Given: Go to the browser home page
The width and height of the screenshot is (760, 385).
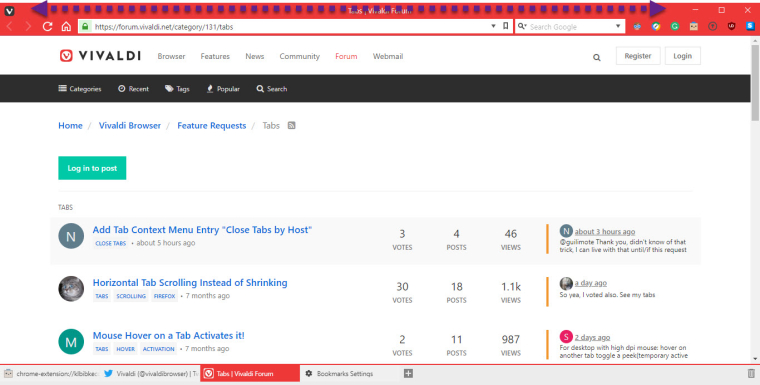Looking at the screenshot, I should pyautogui.click(x=66, y=27).
